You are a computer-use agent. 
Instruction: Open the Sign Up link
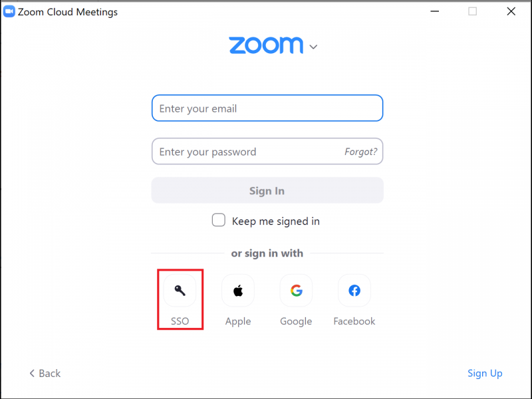(485, 373)
